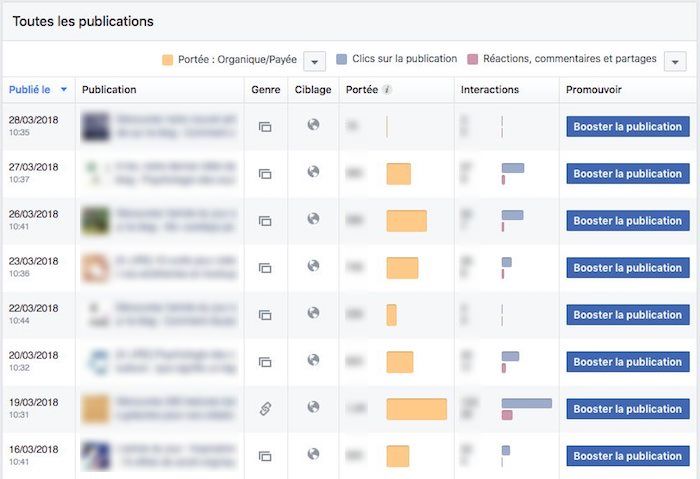This screenshot has width=700, height=479.
Task: Click the blue Clics sur la publication swatch
Action: [x=343, y=59]
